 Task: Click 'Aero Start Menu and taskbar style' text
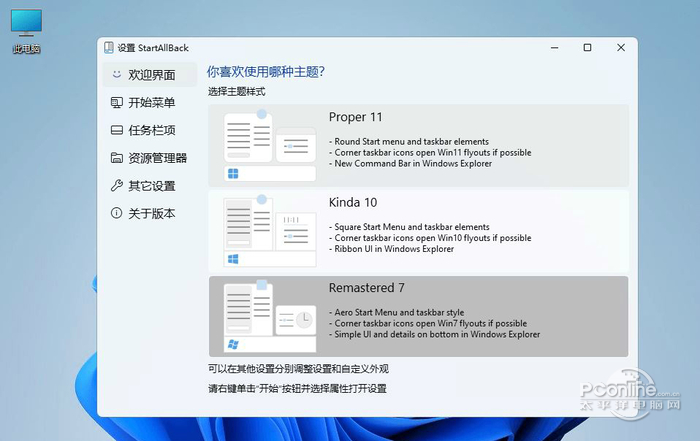click(x=399, y=312)
